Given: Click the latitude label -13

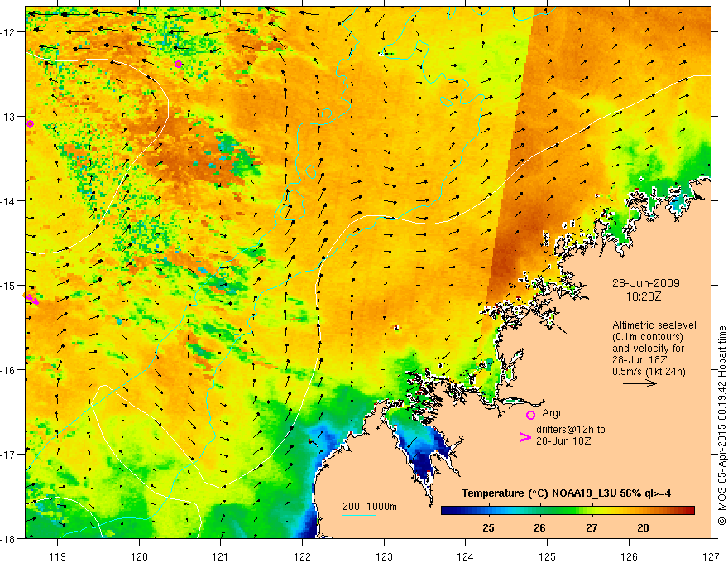Looking at the screenshot, I should pos(8,117).
